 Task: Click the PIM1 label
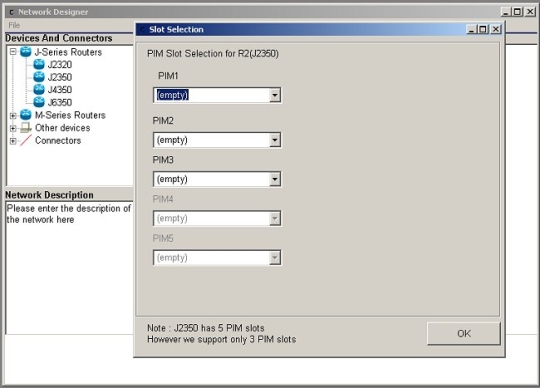(x=168, y=76)
